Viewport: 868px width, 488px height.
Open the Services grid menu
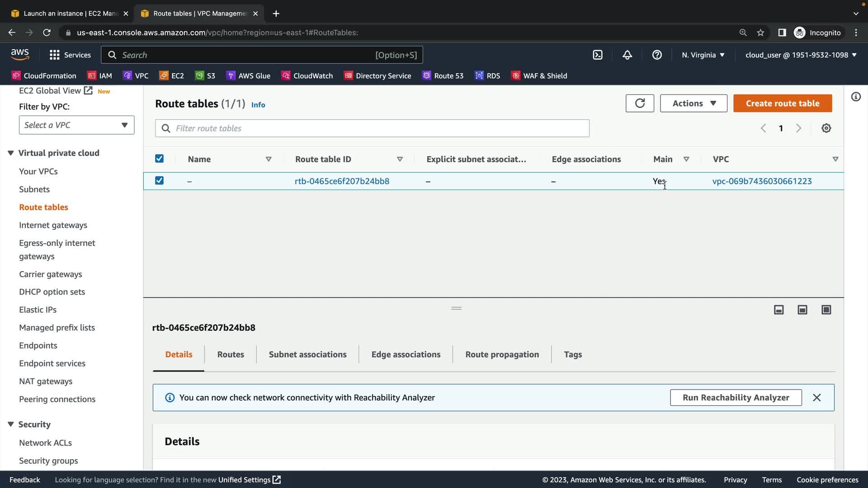tap(55, 55)
